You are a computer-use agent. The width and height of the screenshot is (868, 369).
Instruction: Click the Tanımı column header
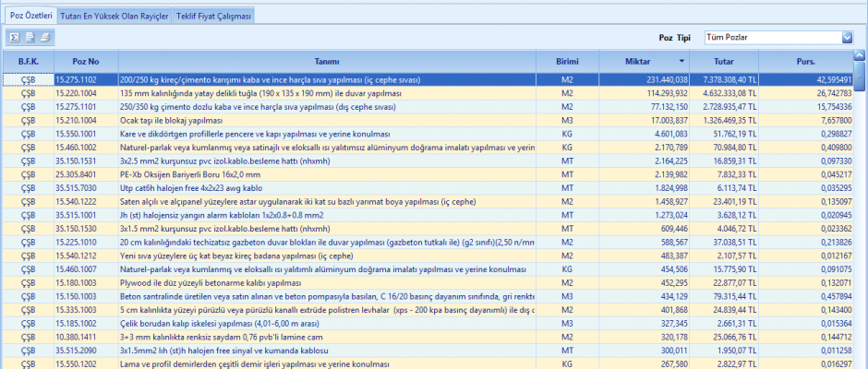326,61
